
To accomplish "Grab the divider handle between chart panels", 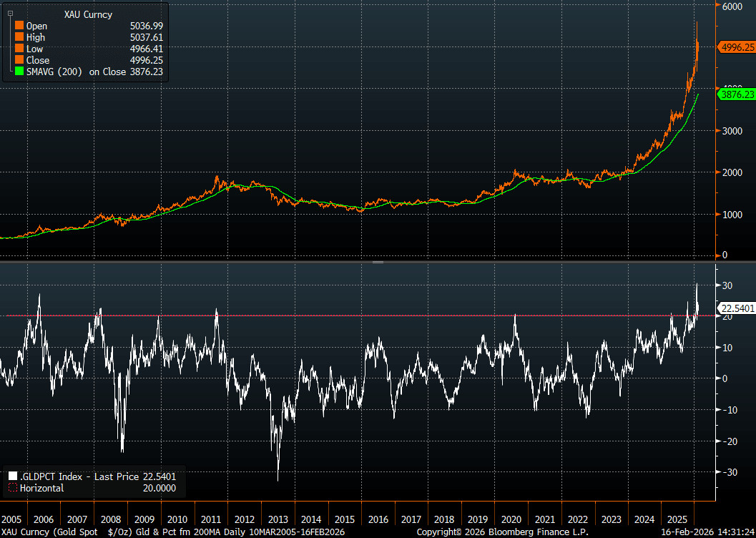I will tap(378, 263).
